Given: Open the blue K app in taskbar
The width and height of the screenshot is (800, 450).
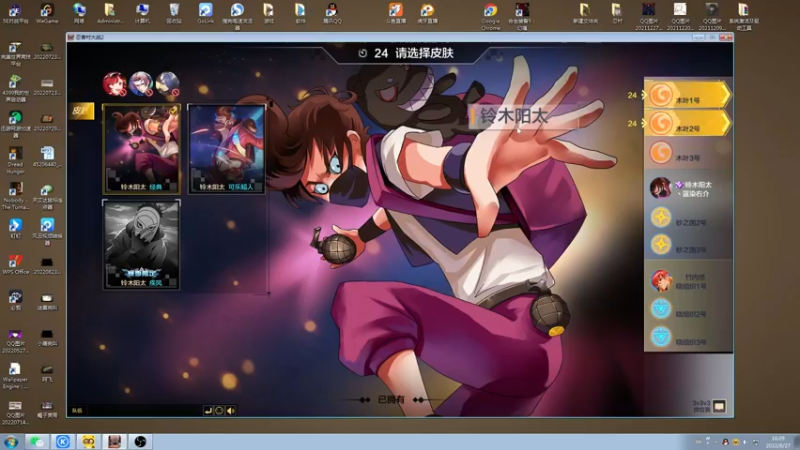Looking at the screenshot, I should 63,441.
